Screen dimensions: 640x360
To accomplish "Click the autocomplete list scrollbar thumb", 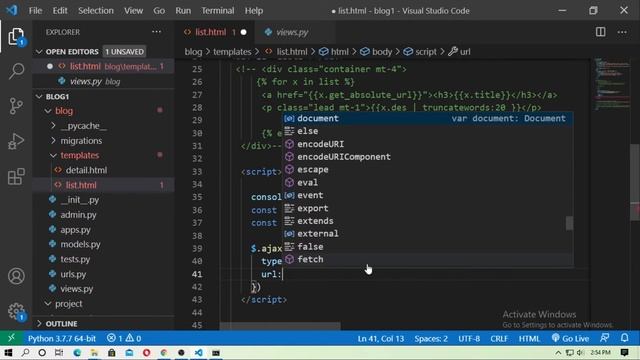I will point(569,223).
